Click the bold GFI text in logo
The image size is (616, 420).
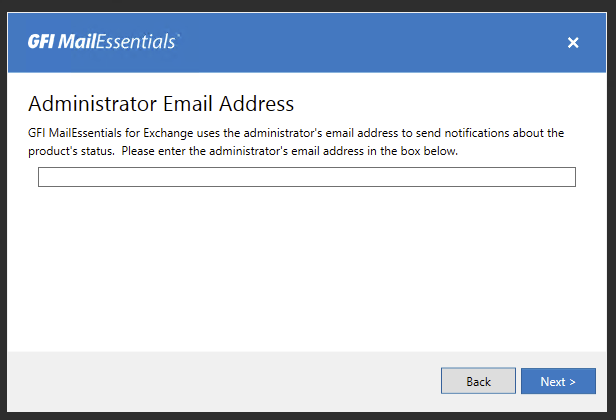[40, 42]
